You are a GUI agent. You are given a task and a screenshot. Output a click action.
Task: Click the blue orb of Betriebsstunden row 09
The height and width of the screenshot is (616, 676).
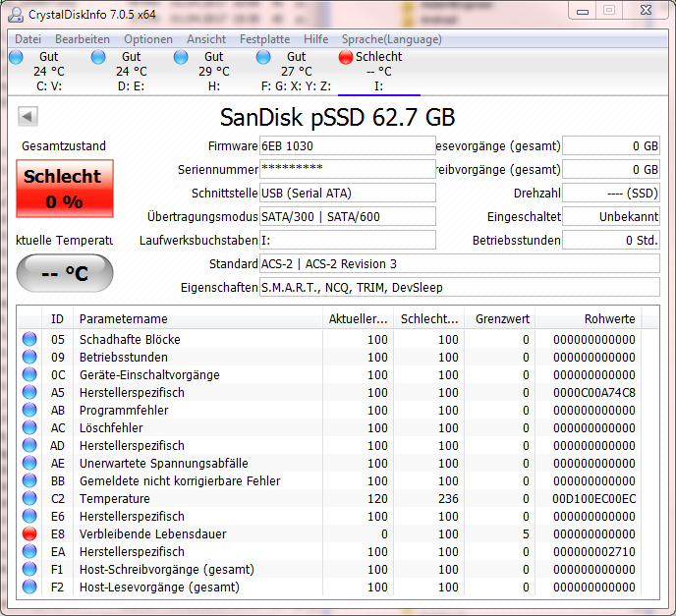[29, 357]
